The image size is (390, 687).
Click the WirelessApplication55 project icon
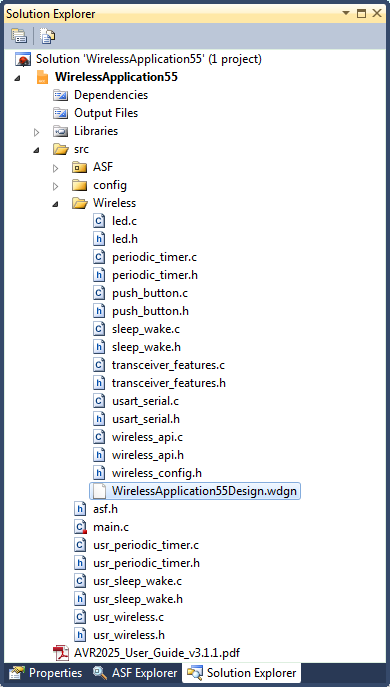43,78
